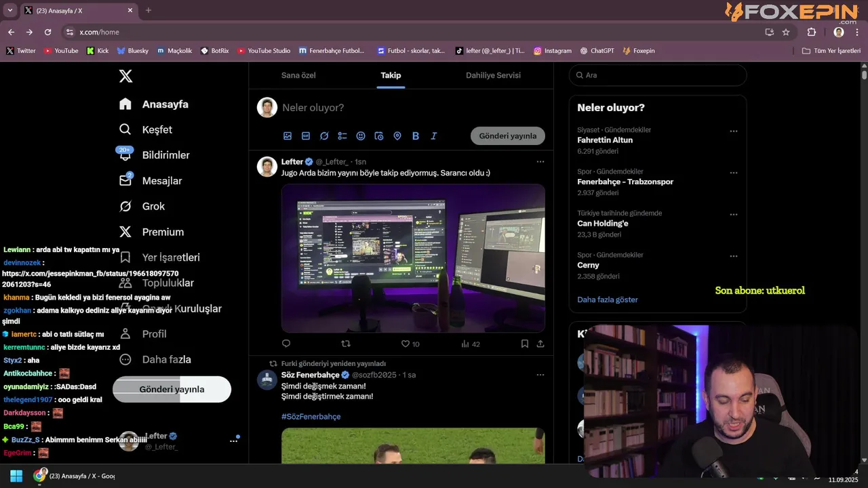The image size is (868, 488).
Task: Switch to Dahiliye Servisi tab
Action: point(493,75)
